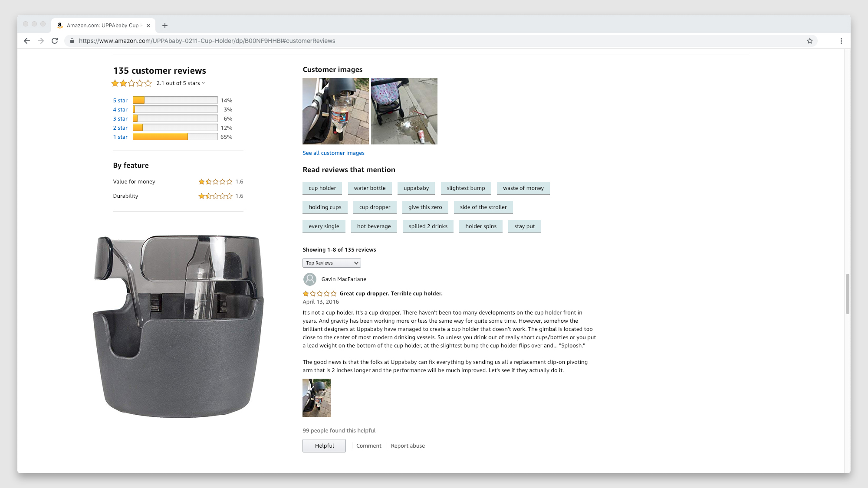The width and height of the screenshot is (868, 488).
Task: Reload the current page
Action: pos(55,41)
